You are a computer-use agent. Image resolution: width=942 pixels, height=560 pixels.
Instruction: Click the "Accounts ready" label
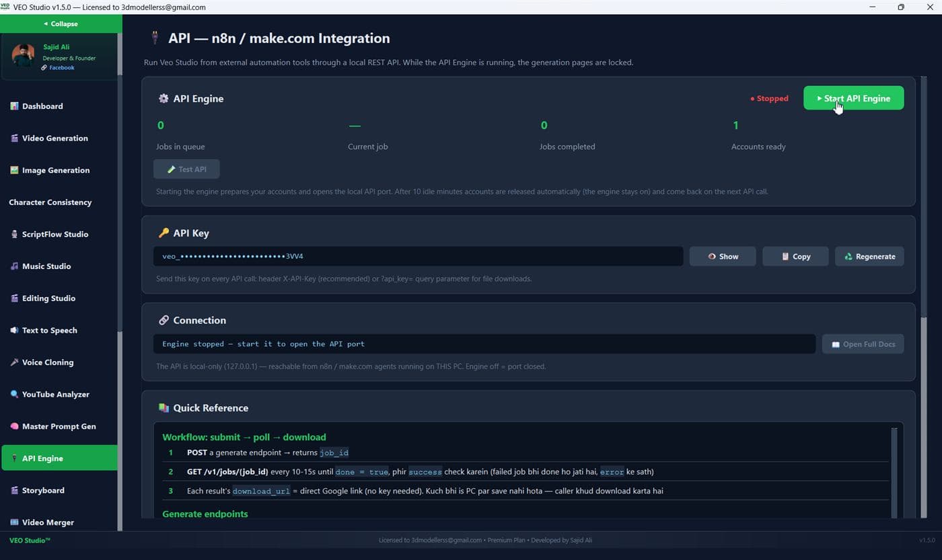click(758, 147)
